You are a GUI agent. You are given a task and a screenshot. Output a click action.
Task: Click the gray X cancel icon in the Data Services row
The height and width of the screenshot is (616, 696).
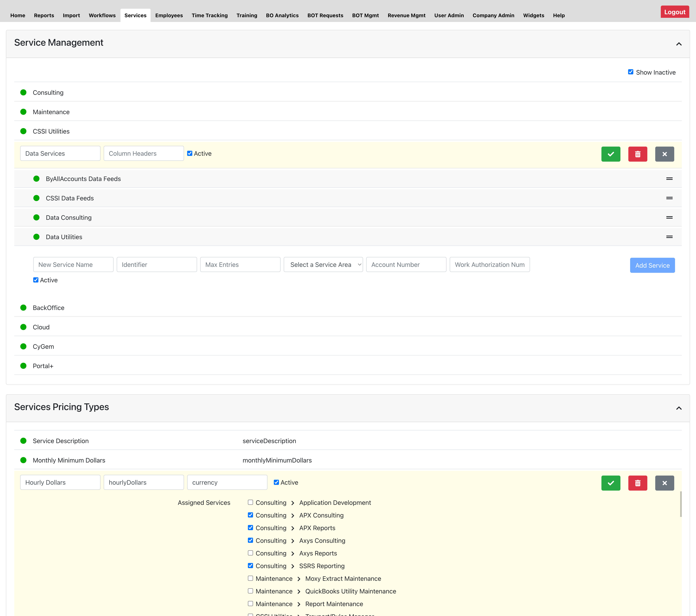(664, 154)
